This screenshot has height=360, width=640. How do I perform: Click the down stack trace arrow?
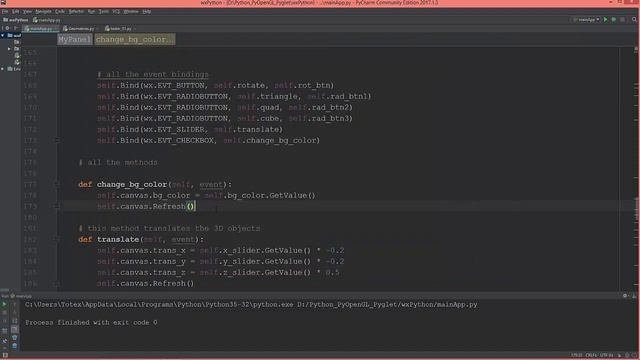click(x=14, y=313)
